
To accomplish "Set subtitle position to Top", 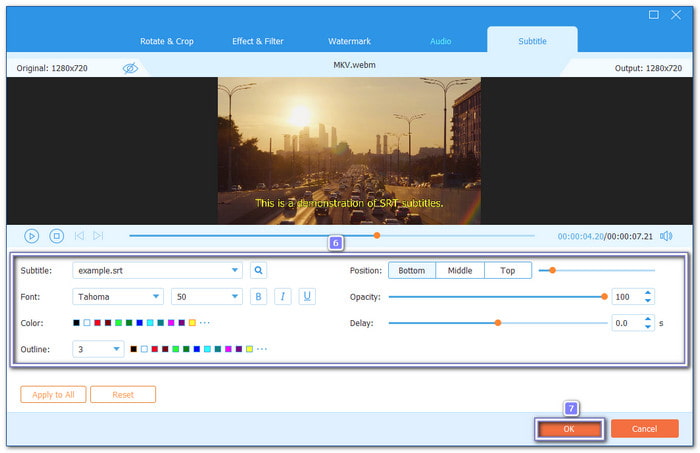I will click(x=508, y=270).
